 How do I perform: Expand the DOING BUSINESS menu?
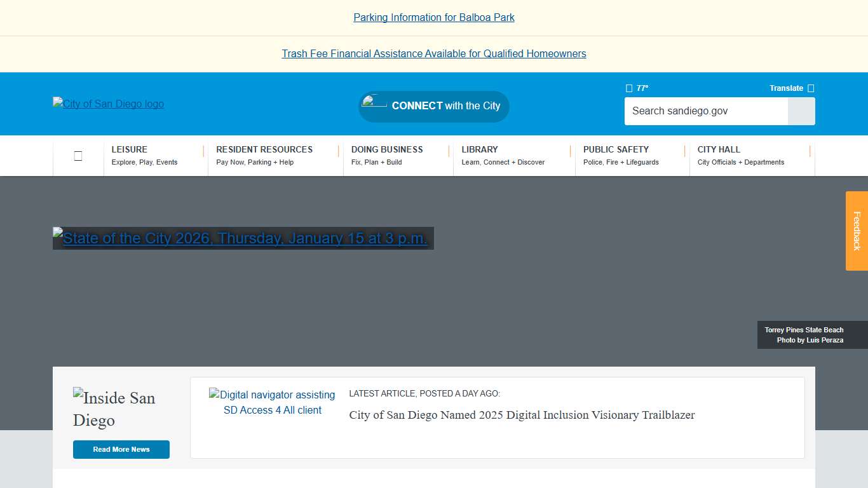pos(387,156)
